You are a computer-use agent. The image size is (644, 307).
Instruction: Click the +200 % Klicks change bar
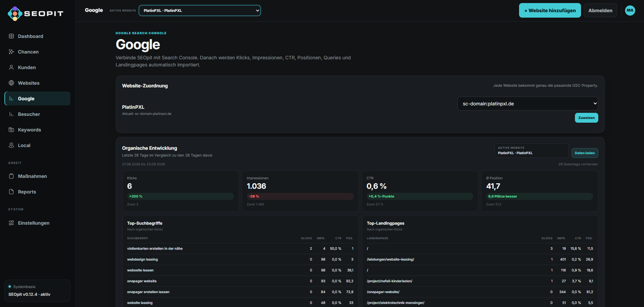pos(180,197)
